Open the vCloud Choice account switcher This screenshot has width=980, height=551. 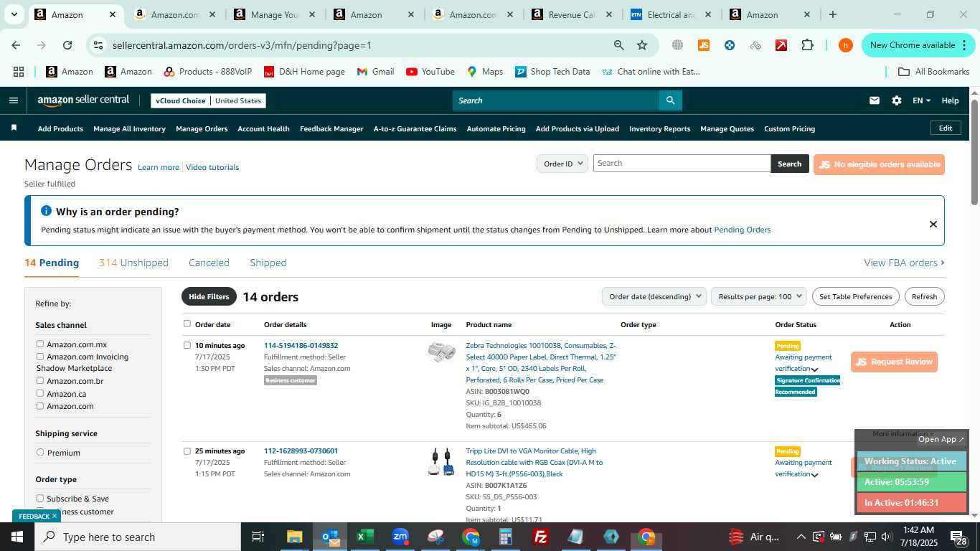208,100
